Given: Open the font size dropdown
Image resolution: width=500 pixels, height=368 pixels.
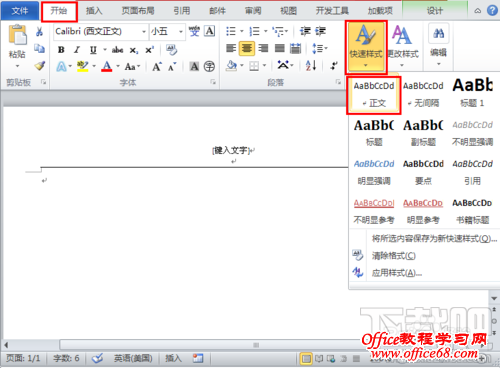Looking at the screenshot, I should pyautogui.click(x=181, y=32).
